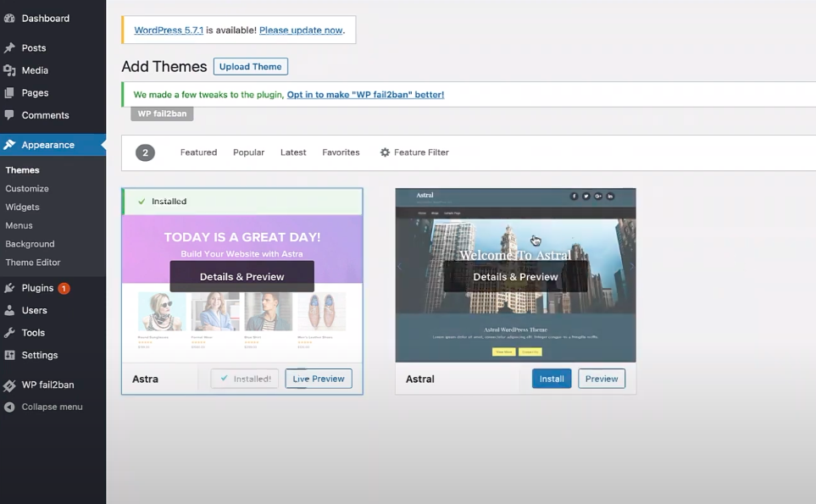Install the Astral theme
This screenshot has height=504, width=816.
[x=552, y=379]
